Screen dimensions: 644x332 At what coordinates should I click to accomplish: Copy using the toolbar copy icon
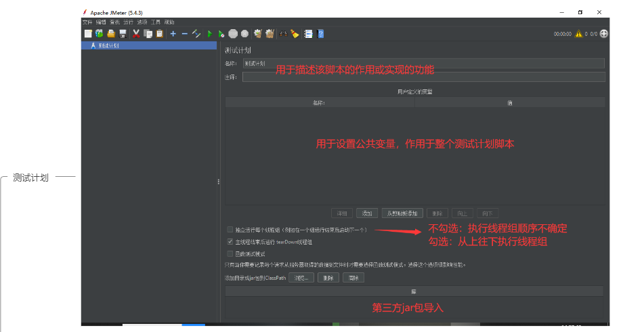(148, 34)
